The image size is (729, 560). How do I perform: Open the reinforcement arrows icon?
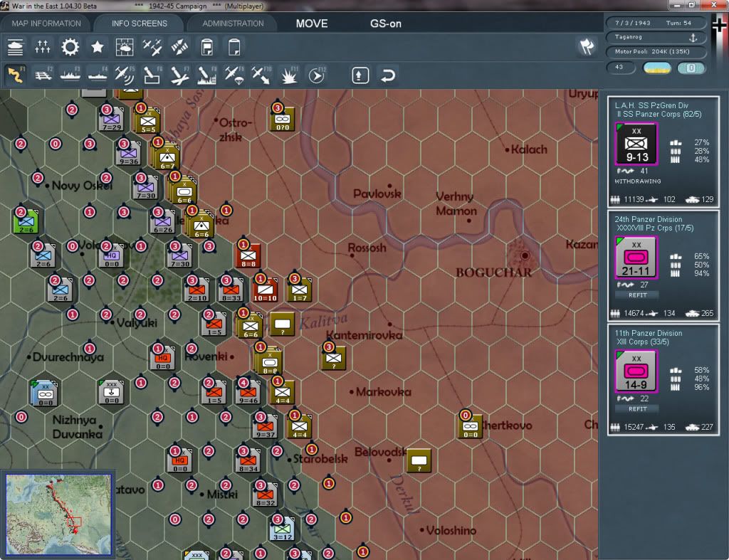(179, 47)
